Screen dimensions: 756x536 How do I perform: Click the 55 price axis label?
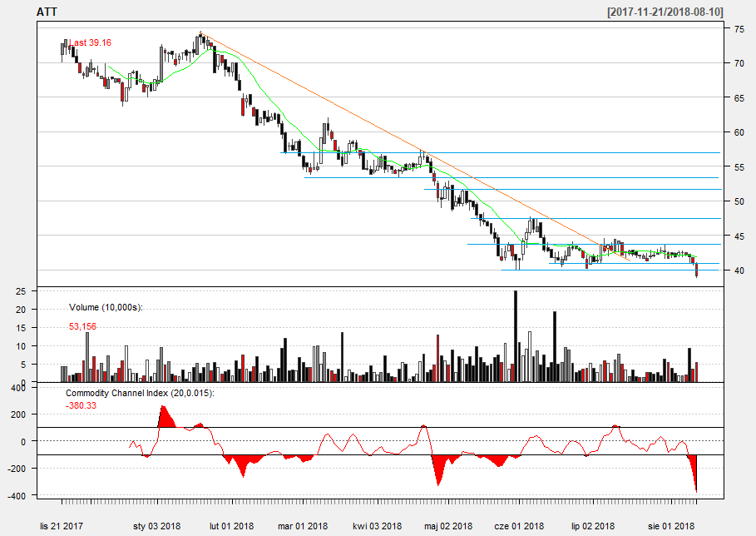pyautogui.click(x=739, y=167)
